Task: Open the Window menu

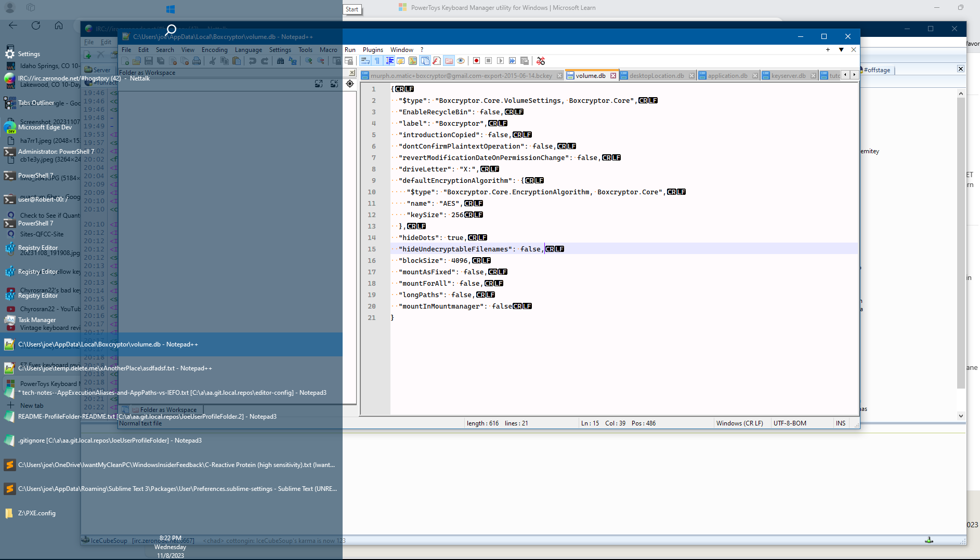Action: (x=401, y=50)
